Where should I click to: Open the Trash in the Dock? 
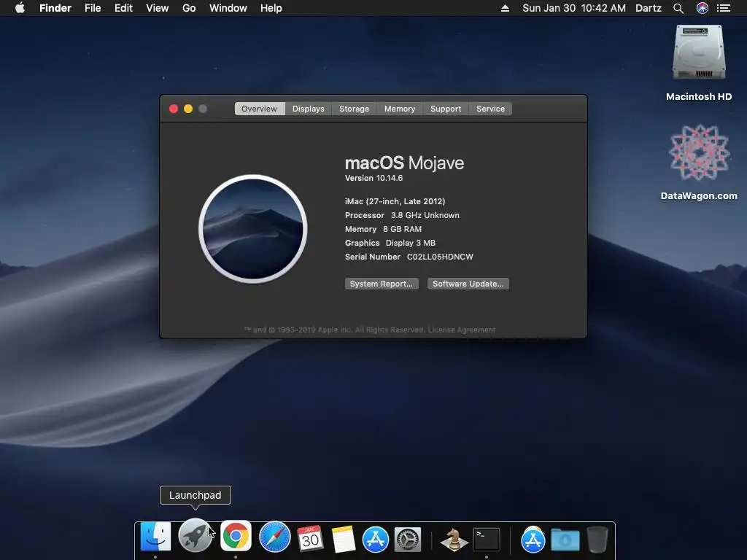[x=597, y=540]
